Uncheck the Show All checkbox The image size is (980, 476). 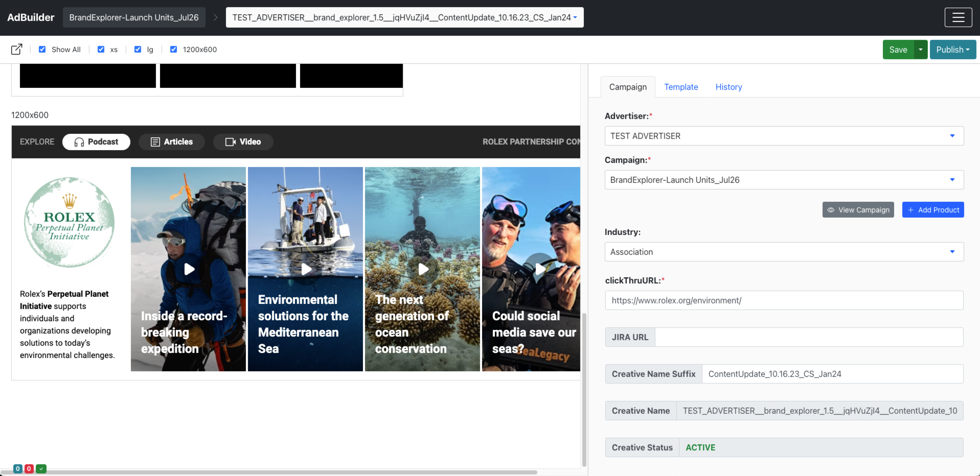click(x=42, y=50)
